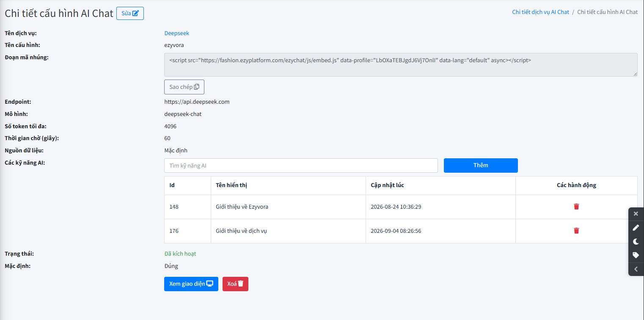Image resolution: width=644 pixels, height=320 pixels.
Task: Click inside the embed script code box
Action: pyautogui.click(x=401, y=65)
